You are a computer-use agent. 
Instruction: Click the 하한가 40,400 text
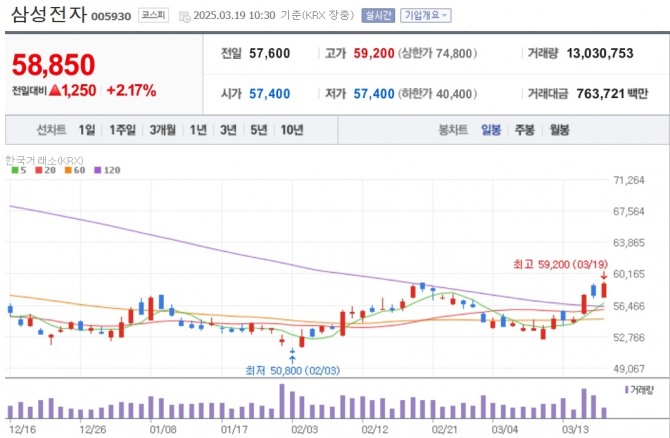point(438,94)
